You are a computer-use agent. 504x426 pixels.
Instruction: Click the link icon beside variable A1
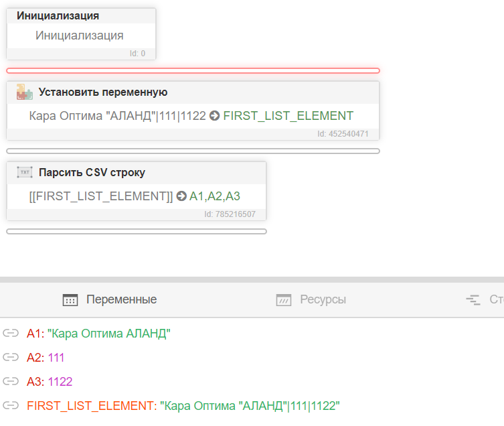click(11, 333)
